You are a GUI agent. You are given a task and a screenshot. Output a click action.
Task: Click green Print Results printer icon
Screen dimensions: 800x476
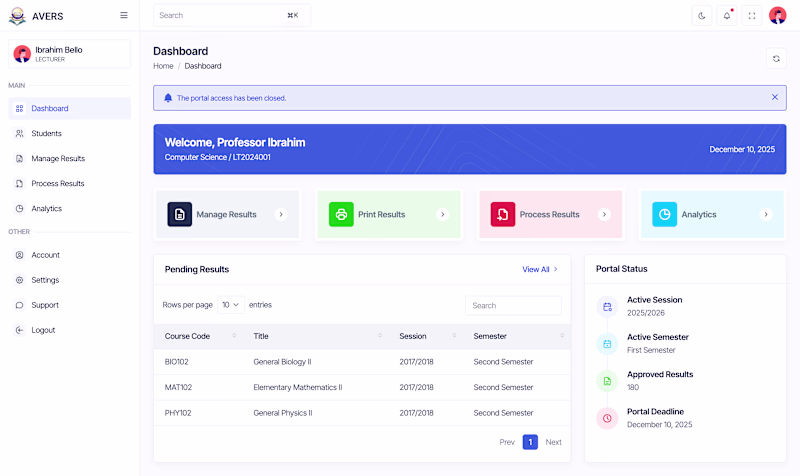(341, 214)
